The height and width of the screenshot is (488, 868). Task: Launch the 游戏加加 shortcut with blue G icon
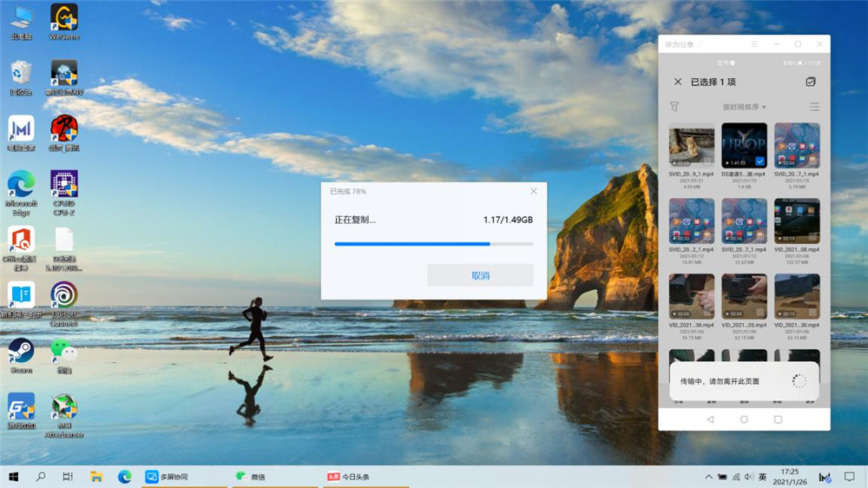[x=21, y=411]
